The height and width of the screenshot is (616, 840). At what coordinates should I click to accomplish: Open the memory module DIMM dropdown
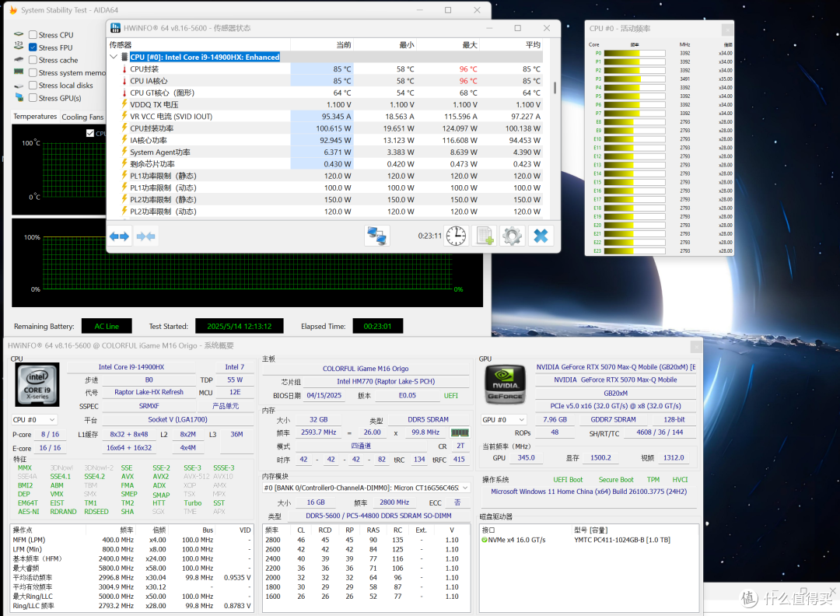[x=366, y=488]
